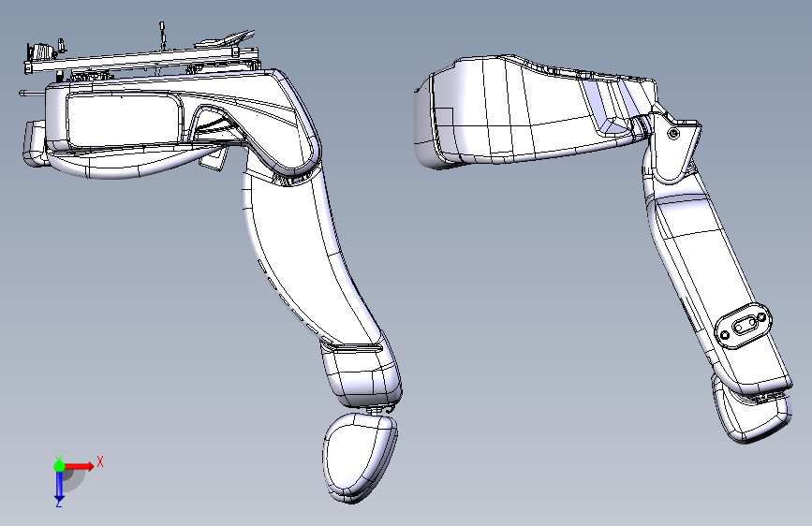
Task: Click the green Y axis ball of the triad
Action: [x=60, y=466]
